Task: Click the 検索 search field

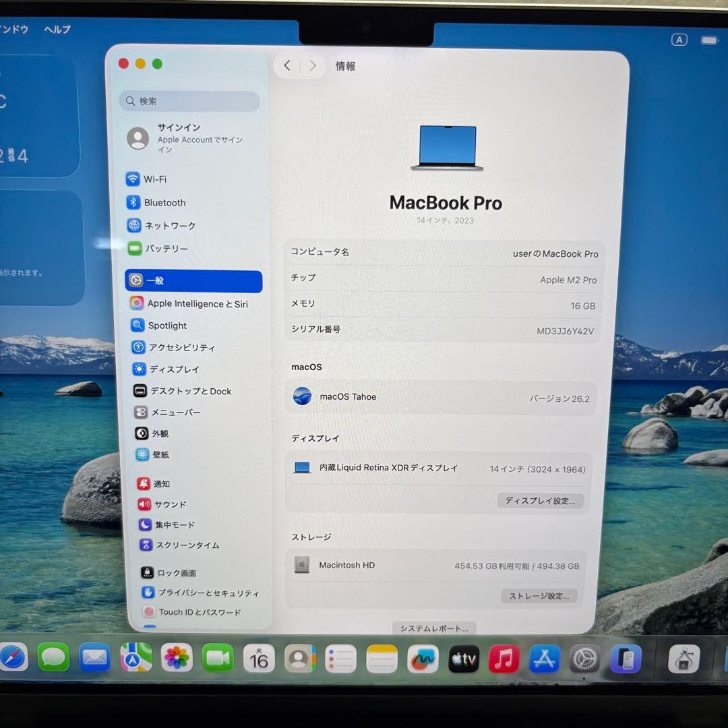Action: [189, 100]
